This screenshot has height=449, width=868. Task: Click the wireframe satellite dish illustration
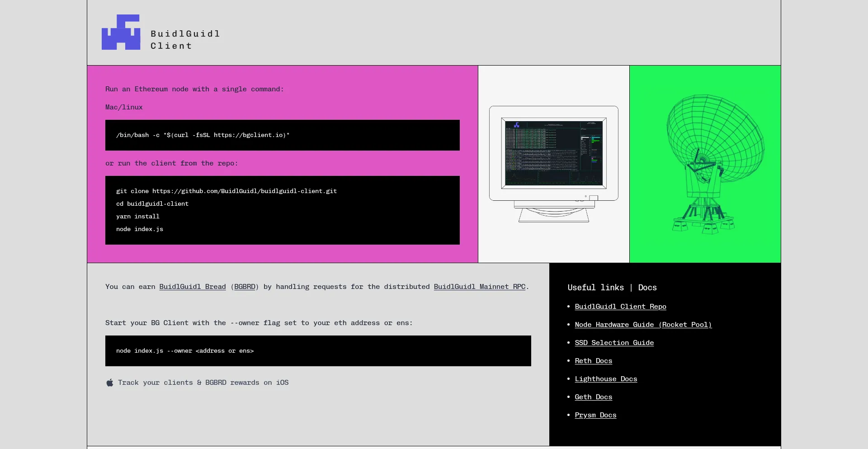tap(715, 164)
